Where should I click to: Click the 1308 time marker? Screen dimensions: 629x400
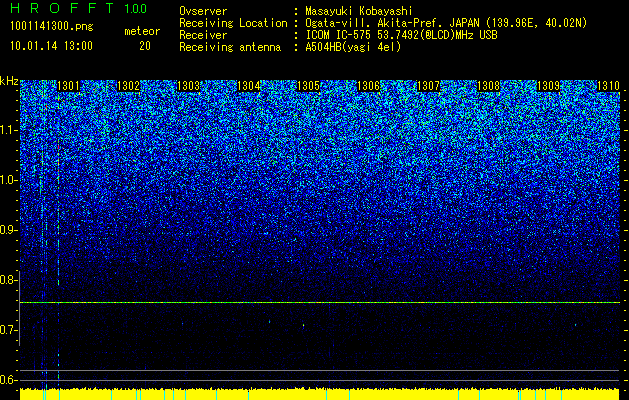489,86
